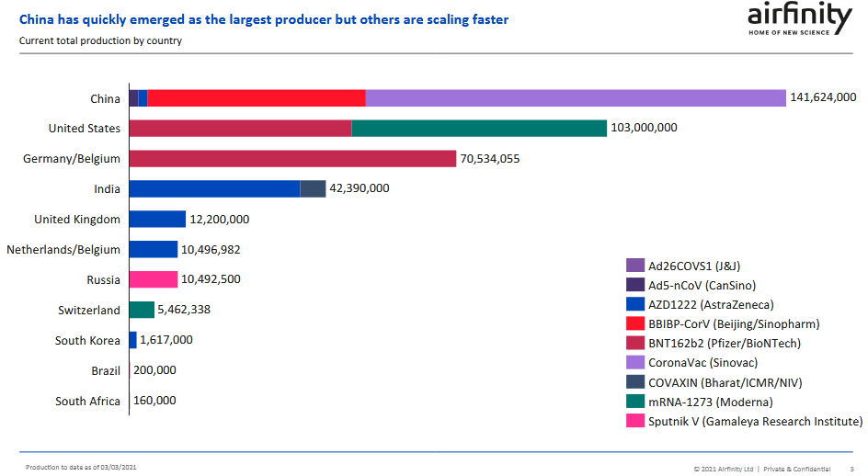
Task: Click the value 42,390,000
Action: coord(360,188)
